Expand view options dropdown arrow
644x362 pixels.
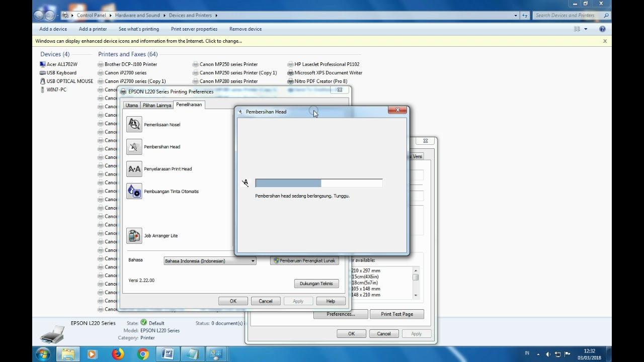point(586,29)
